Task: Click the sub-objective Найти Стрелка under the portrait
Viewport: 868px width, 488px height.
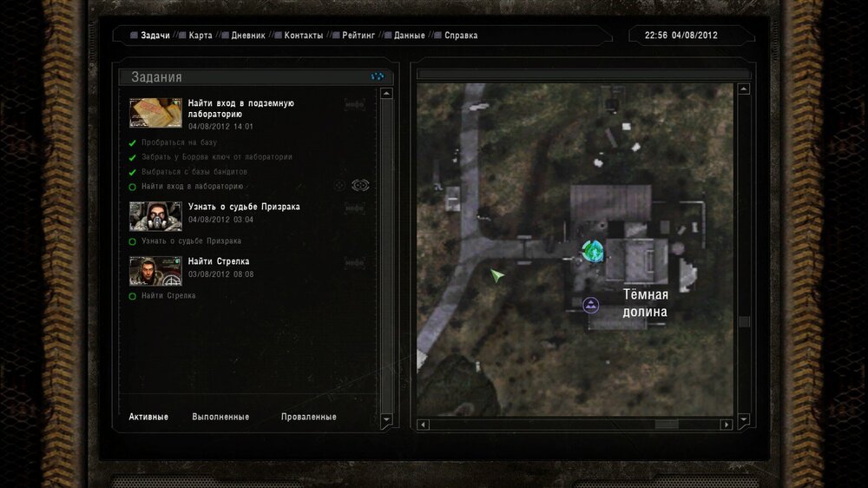Action: point(168,296)
